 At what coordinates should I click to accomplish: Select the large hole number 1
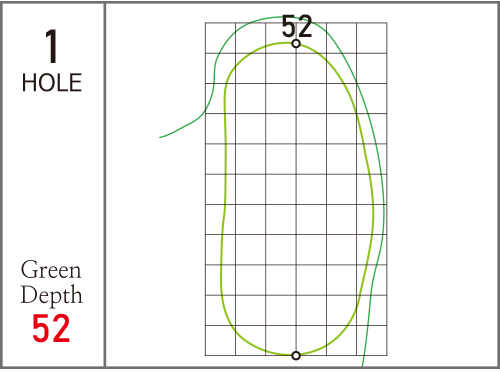[x=52, y=46]
